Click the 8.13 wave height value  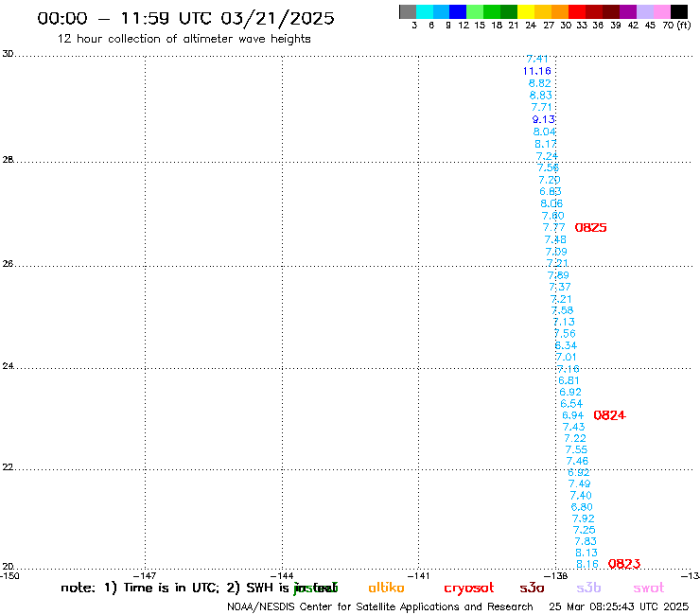click(586, 553)
